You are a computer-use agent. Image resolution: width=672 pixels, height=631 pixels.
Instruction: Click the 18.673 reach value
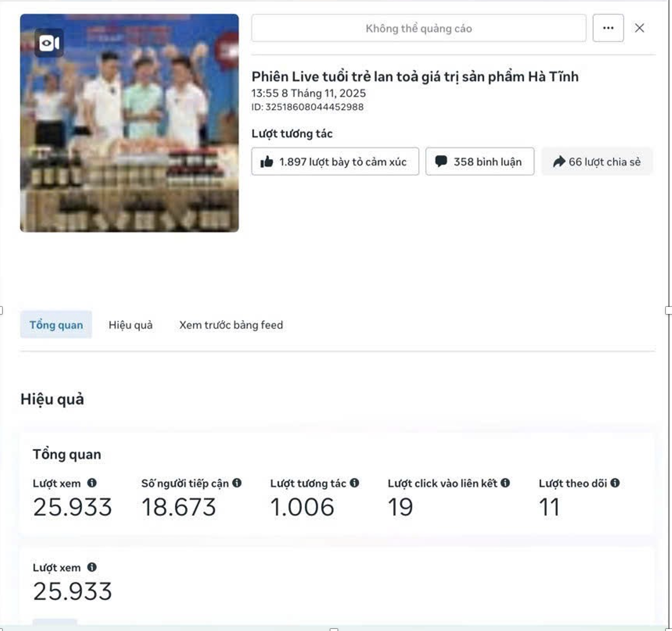point(178,507)
